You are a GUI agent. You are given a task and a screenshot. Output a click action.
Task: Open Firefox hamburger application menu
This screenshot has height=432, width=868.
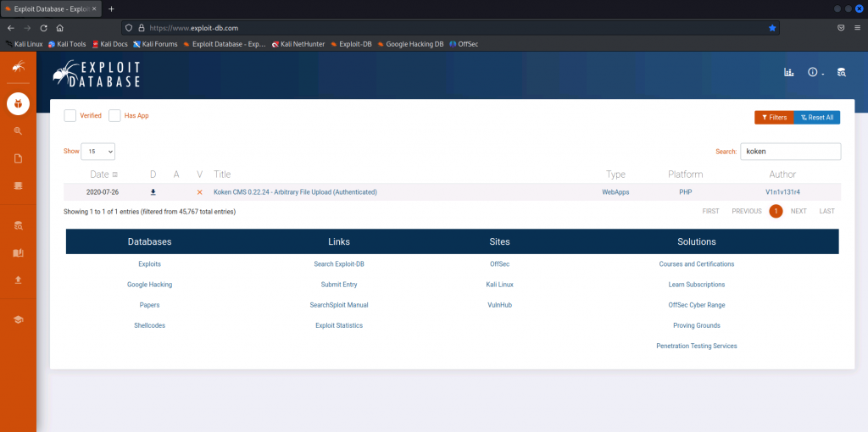click(x=858, y=28)
